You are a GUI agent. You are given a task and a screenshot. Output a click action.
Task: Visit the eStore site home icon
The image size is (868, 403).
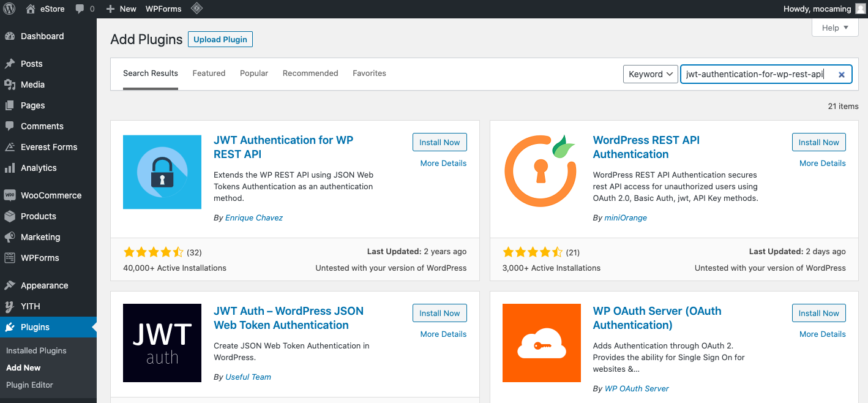pos(31,9)
